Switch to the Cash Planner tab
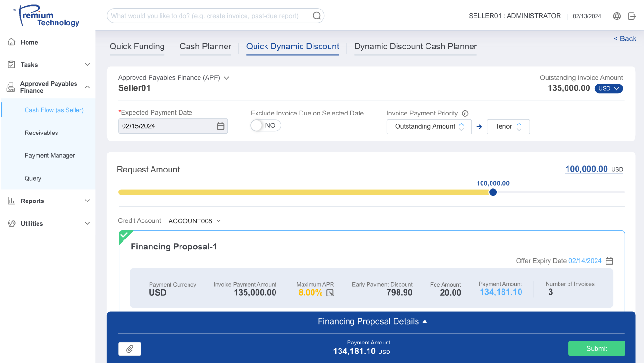Image resolution: width=644 pixels, height=363 pixels. (205, 47)
